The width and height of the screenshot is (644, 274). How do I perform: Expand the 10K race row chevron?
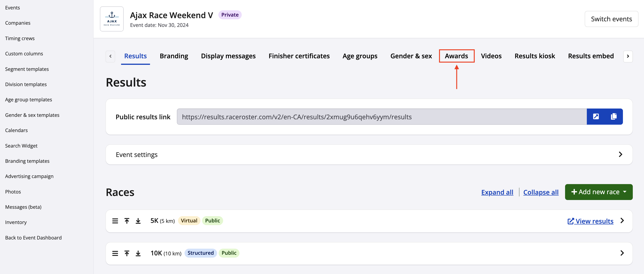tap(622, 253)
